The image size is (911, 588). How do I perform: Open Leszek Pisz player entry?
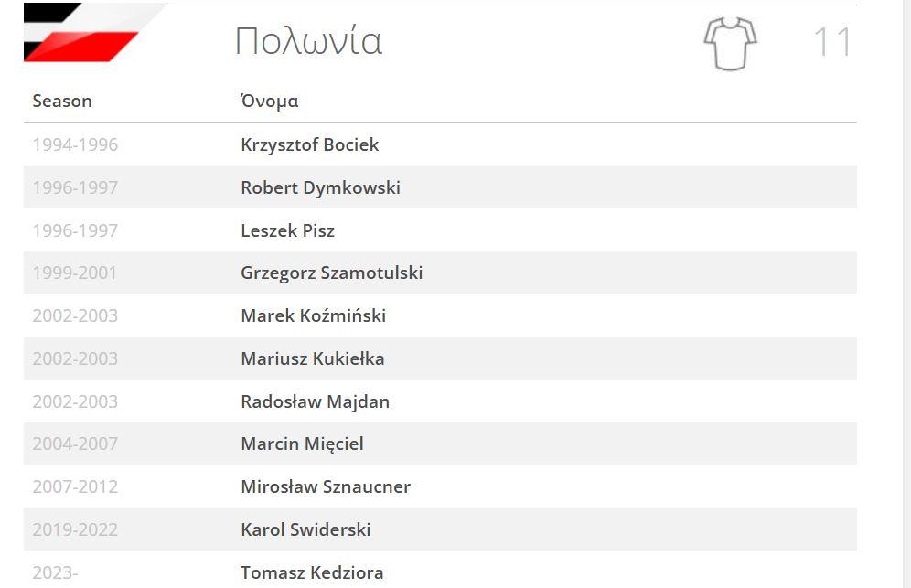click(287, 230)
